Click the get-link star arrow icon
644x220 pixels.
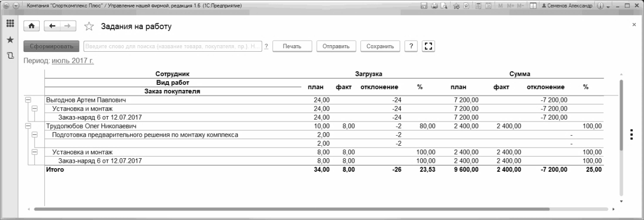(x=456, y=6)
